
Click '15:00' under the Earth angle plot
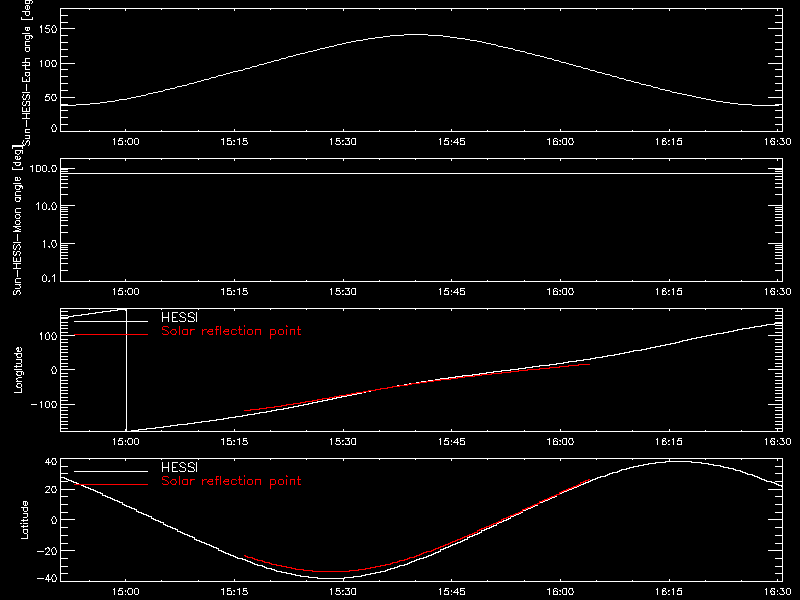tap(126, 142)
